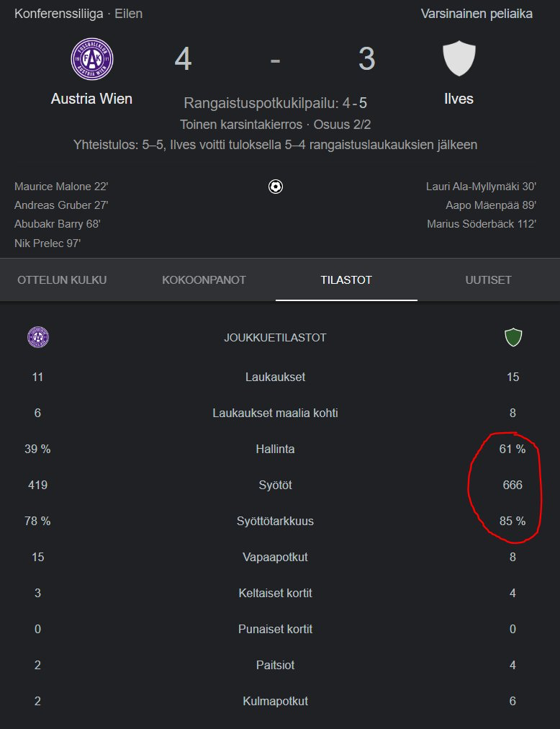This screenshot has width=560, height=729.
Task: Open the Ottelun kulku tab
Action: [x=62, y=279]
